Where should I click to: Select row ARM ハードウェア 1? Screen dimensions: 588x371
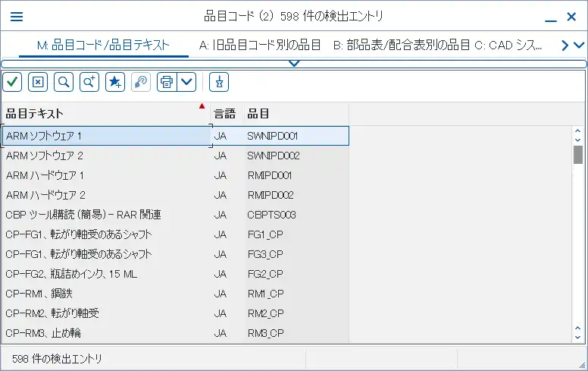pos(176,175)
